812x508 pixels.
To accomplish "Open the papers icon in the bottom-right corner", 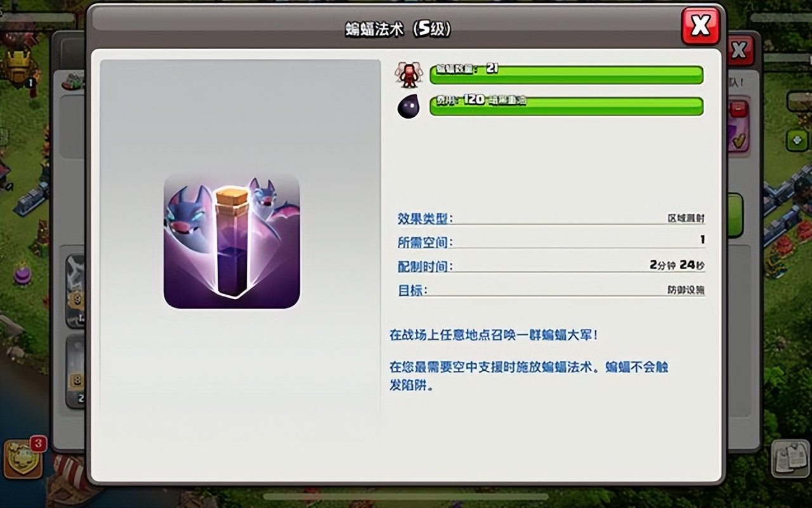I will [x=790, y=458].
